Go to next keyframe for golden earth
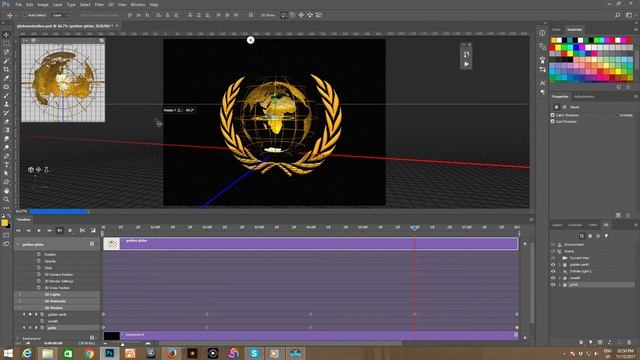Viewport: 640px width, 360px height. 36,314
